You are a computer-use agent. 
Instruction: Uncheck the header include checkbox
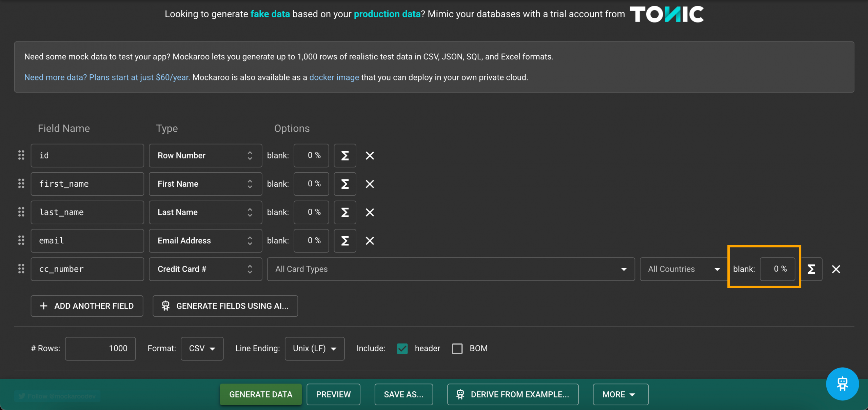point(402,349)
